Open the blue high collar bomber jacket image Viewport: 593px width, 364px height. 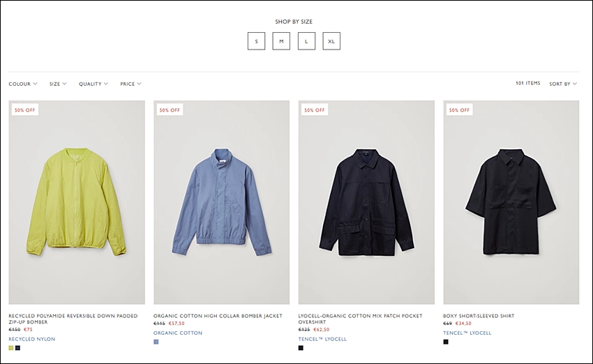222,202
